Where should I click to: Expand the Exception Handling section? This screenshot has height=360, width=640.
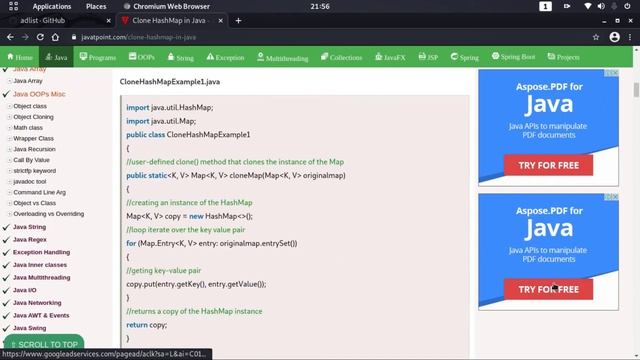click(41, 252)
